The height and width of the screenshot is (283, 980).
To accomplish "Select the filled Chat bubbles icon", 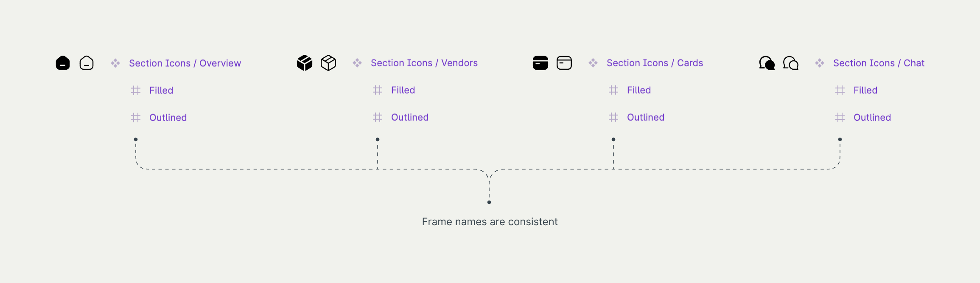I will coord(767,63).
